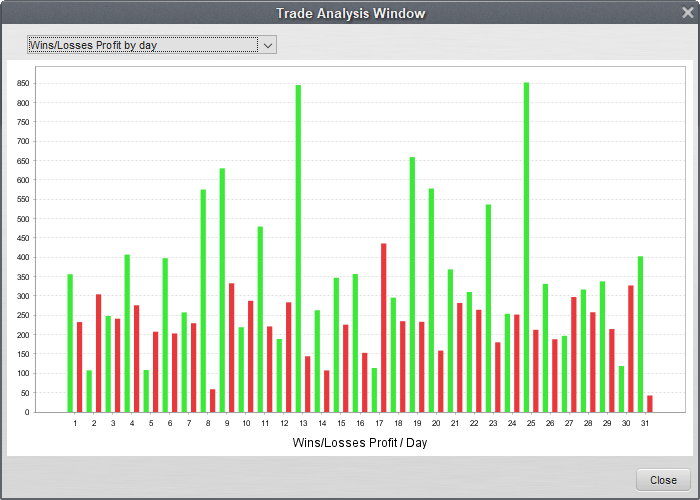This screenshot has height=500, width=700.
Task: Click the green wins bar for day 9
Action: coord(222,290)
